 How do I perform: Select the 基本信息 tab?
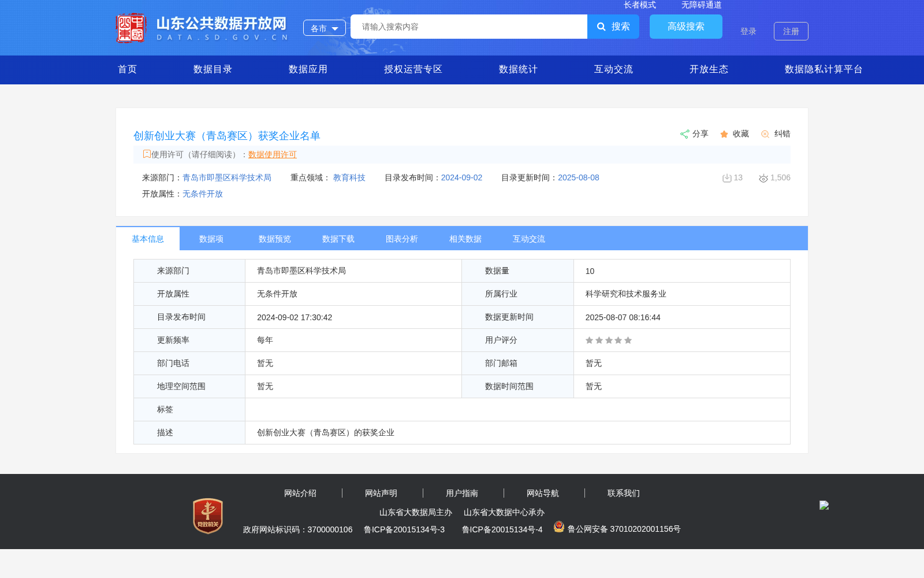tap(148, 239)
